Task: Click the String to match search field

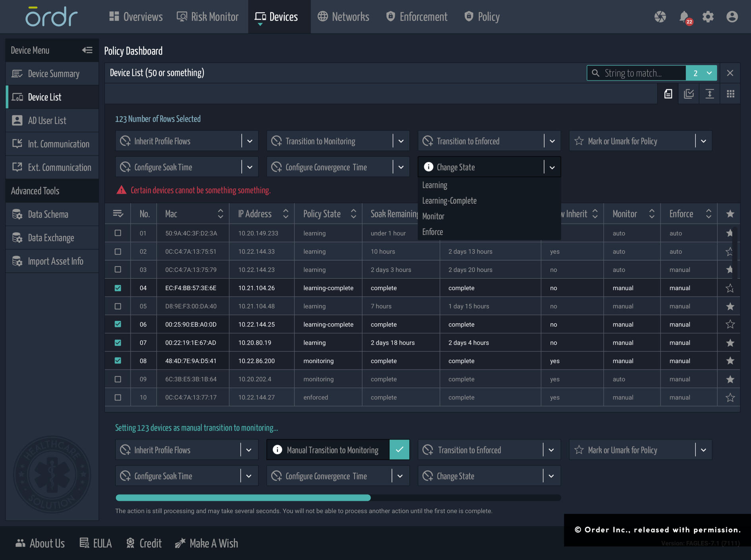Action: coord(636,73)
